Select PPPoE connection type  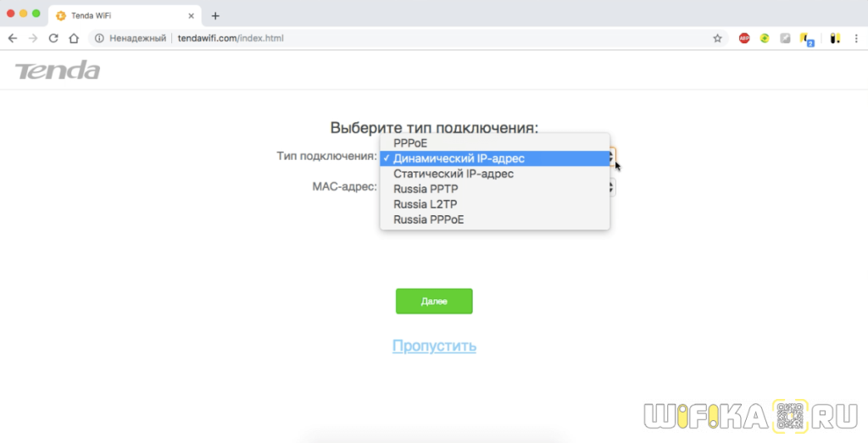pyautogui.click(x=410, y=143)
